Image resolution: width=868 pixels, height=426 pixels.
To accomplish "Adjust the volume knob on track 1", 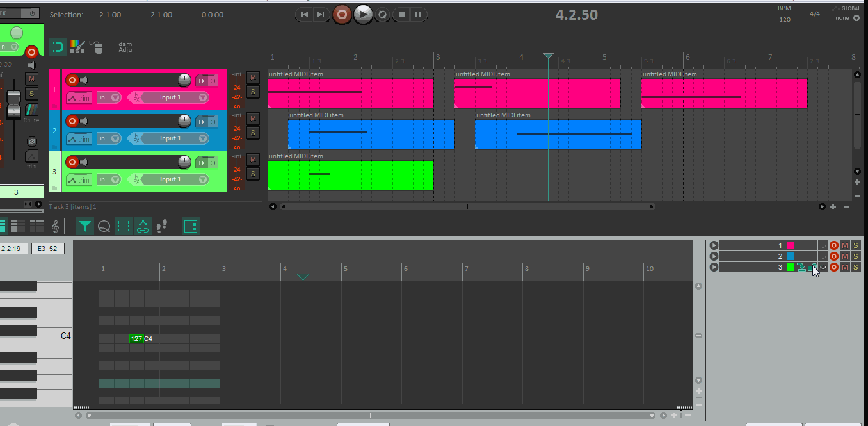I will [x=184, y=79].
